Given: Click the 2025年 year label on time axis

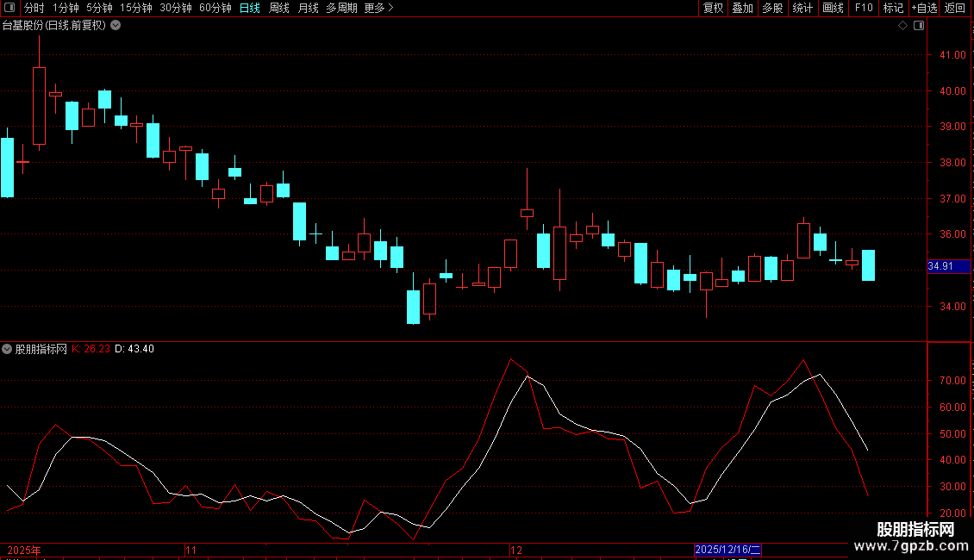Looking at the screenshot, I should 23,550.
